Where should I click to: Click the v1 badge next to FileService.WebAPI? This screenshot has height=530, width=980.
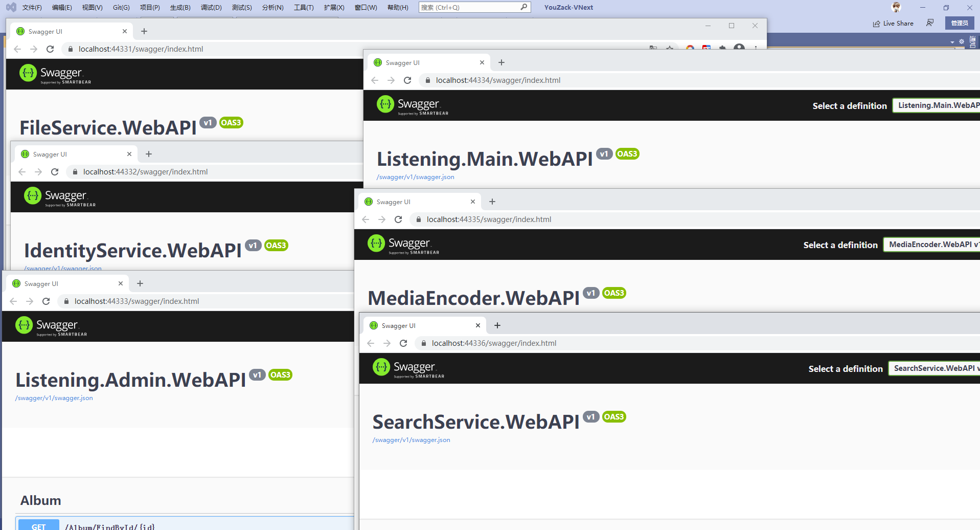tap(208, 123)
